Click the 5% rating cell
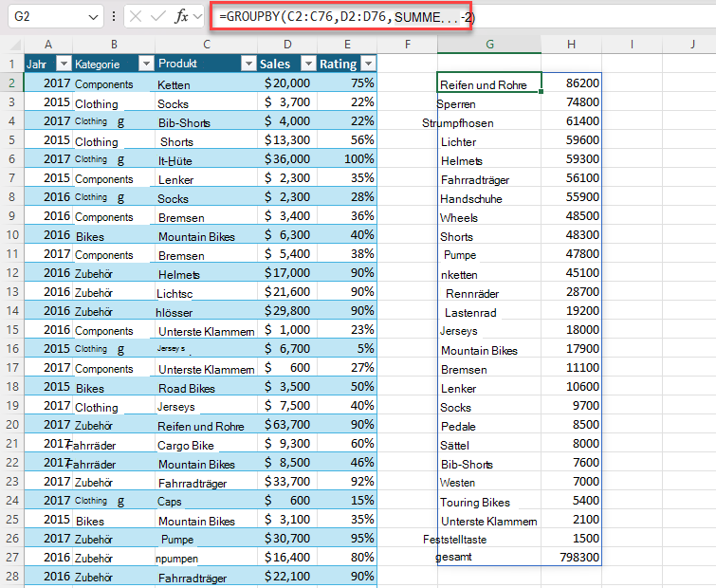The height and width of the screenshot is (588, 716). click(x=347, y=348)
